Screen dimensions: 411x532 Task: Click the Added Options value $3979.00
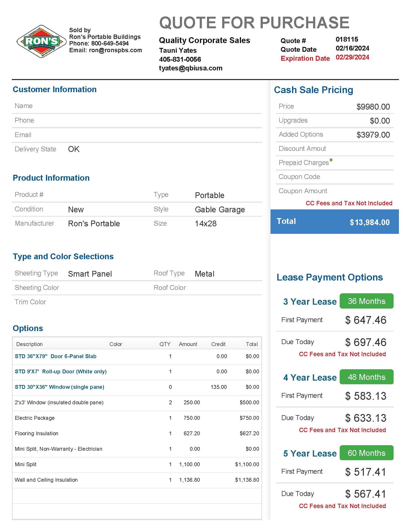pyautogui.click(x=373, y=135)
